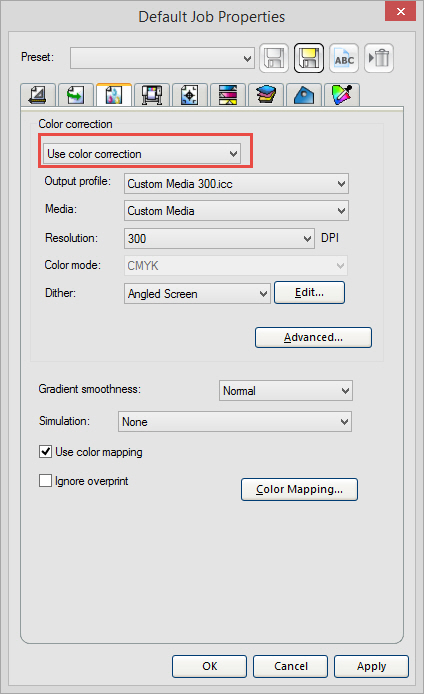Viewport: 424px width, 694px height.
Task: Click the ABC rename preset icon
Action: click(x=344, y=58)
